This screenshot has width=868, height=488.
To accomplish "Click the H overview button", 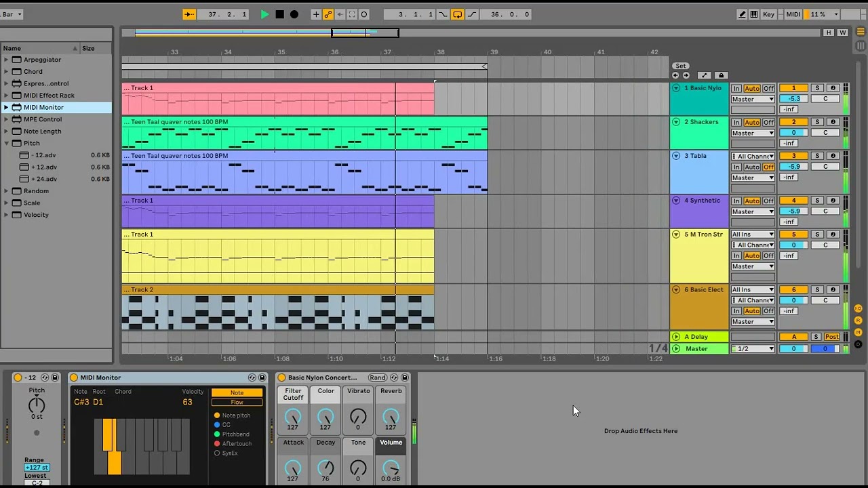I will pos(829,33).
